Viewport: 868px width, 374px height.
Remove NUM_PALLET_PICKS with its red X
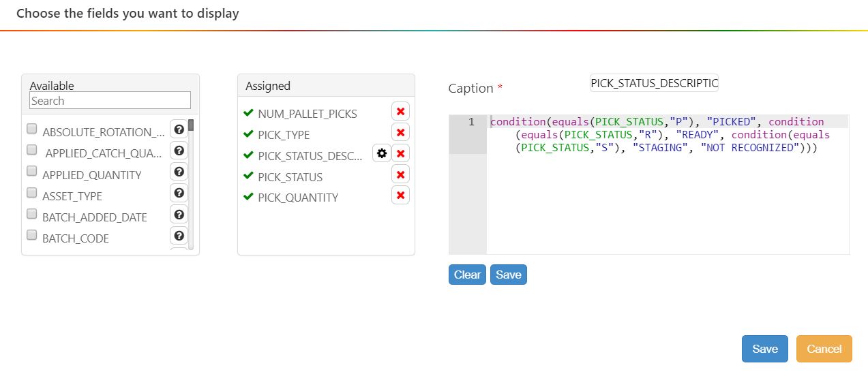(x=400, y=112)
